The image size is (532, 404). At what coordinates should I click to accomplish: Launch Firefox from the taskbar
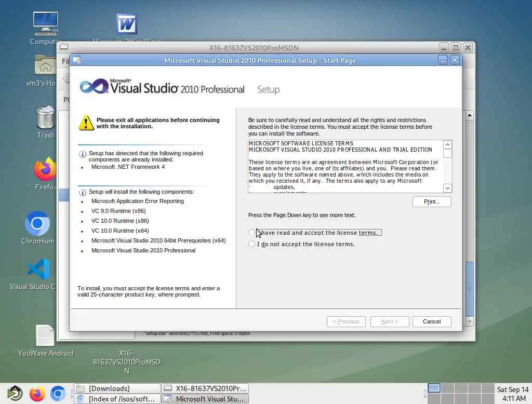(37, 394)
